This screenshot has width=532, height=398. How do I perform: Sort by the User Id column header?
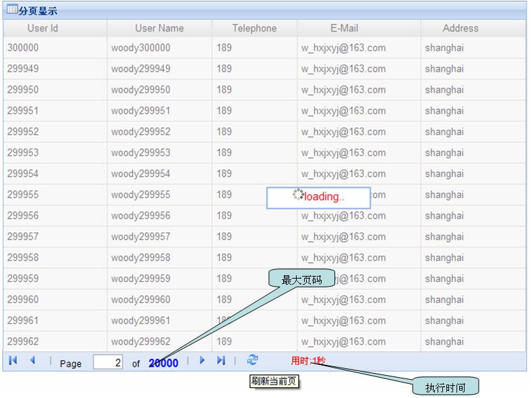42,28
